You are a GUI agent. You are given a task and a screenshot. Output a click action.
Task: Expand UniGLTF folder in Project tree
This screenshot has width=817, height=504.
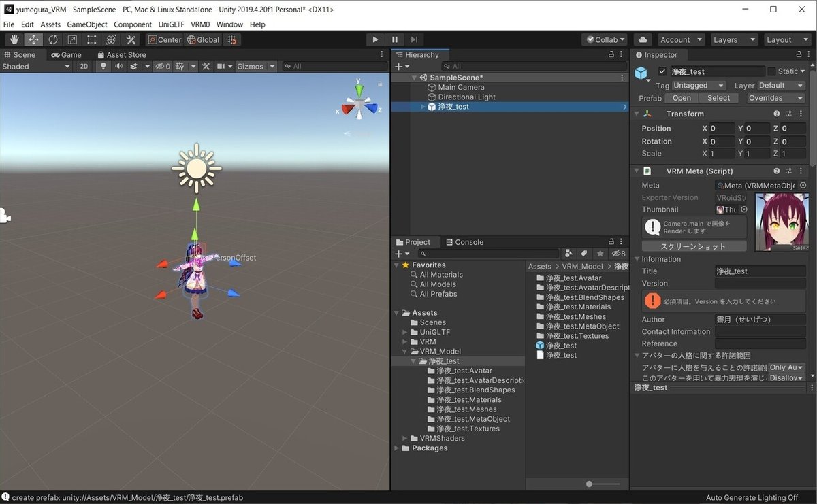tap(405, 332)
